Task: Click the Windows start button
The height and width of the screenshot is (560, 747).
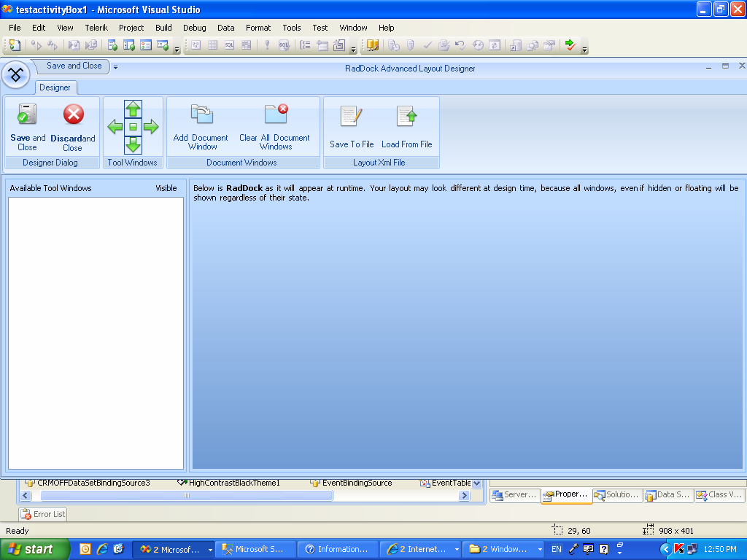Action: coord(35,550)
